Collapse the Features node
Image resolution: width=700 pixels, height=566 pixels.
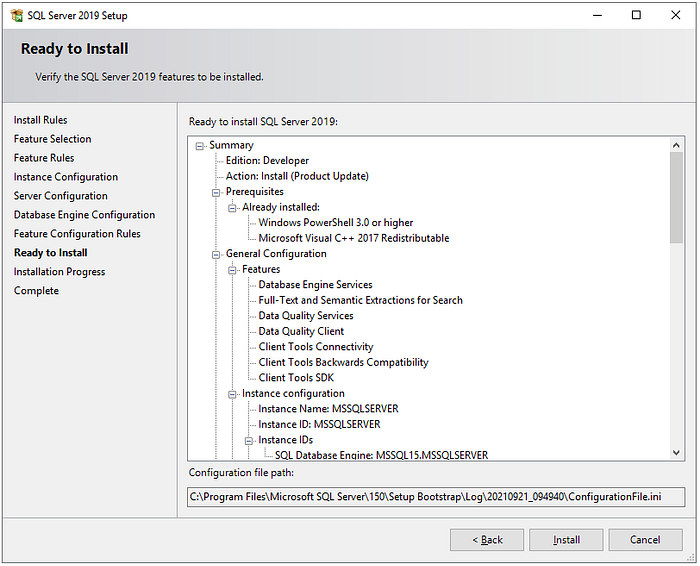click(x=232, y=270)
